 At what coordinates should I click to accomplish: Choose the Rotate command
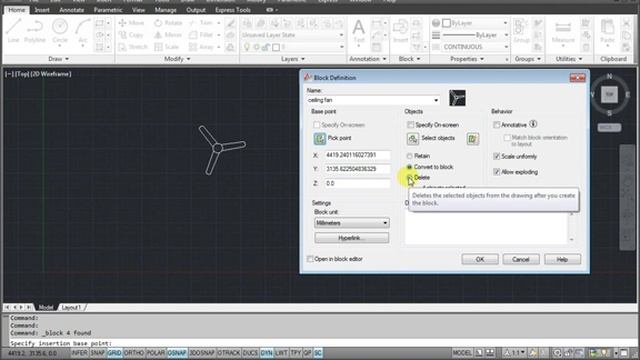point(168,23)
